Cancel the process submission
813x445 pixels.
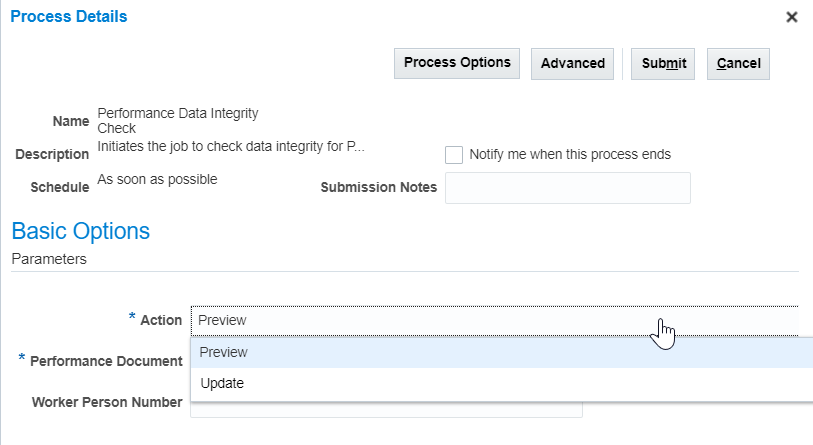click(738, 63)
